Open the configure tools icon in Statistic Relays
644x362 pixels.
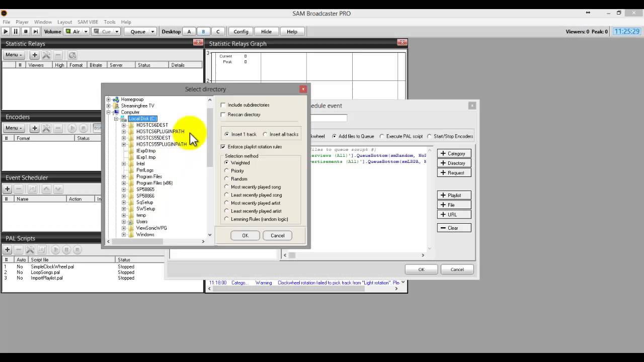46,55
